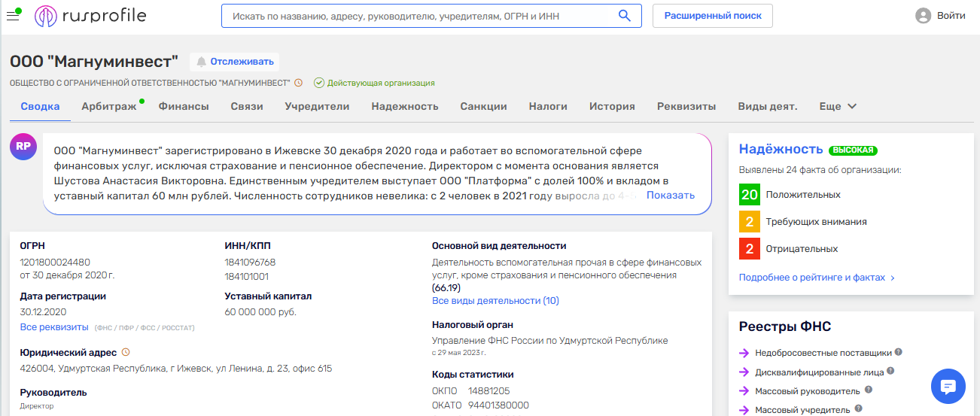
Task: Click clock icon beside Юридический адрес
Action: click(x=126, y=352)
